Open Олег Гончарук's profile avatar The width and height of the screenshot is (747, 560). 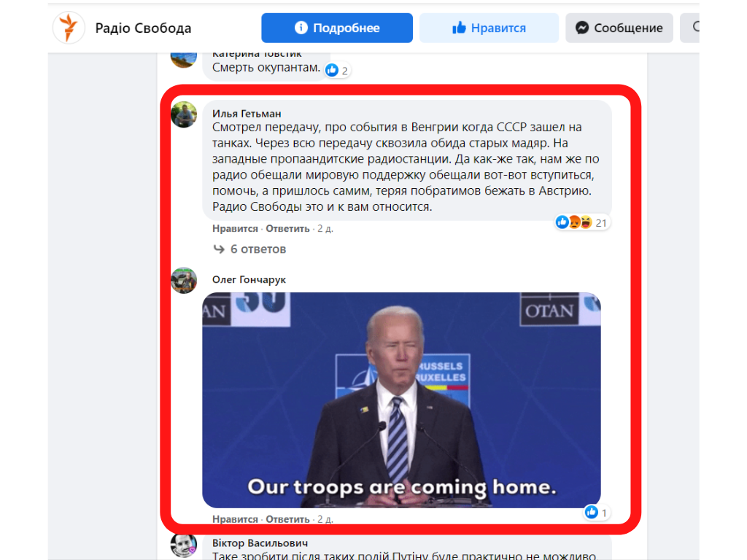coord(184,281)
